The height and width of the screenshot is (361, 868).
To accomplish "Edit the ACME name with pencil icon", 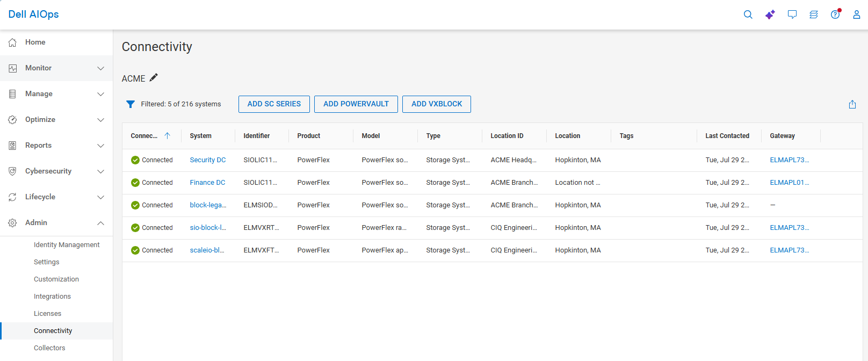I will click(x=154, y=78).
